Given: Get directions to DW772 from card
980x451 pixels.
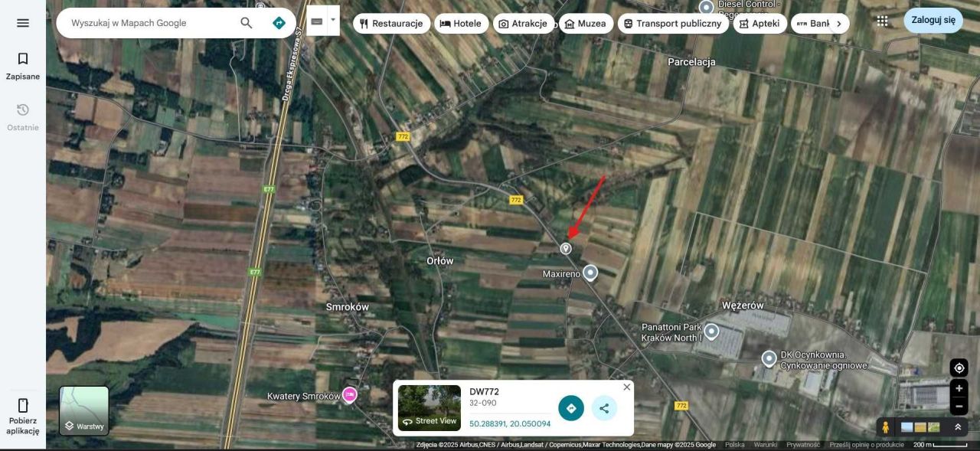Looking at the screenshot, I should [x=571, y=408].
